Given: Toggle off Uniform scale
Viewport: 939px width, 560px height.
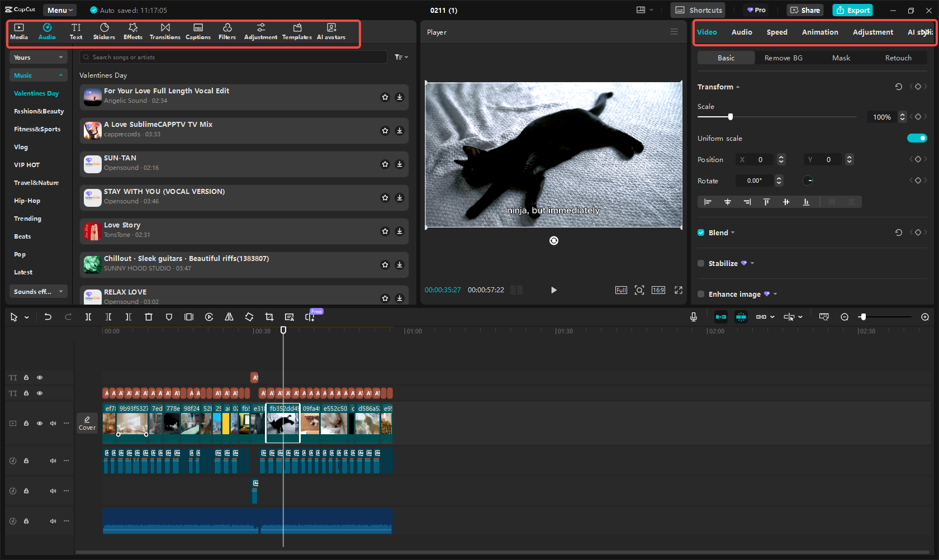Looking at the screenshot, I should click(x=917, y=138).
